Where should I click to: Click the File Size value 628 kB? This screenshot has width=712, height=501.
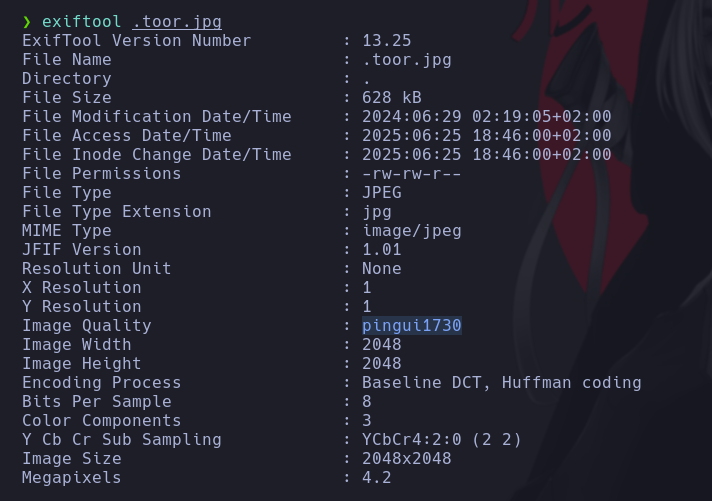pyautogui.click(x=392, y=98)
